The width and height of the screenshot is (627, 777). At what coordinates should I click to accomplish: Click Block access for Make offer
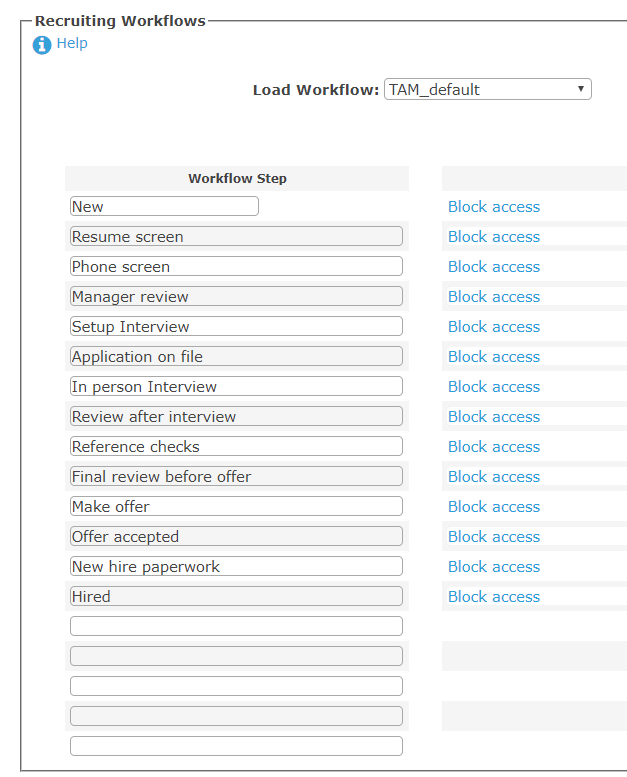coord(494,506)
